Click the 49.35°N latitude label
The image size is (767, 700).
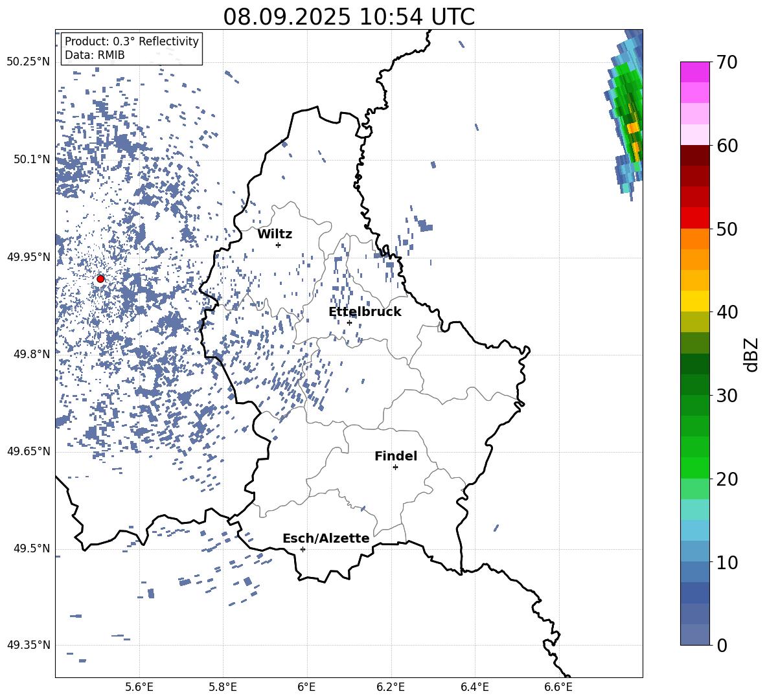click(29, 645)
